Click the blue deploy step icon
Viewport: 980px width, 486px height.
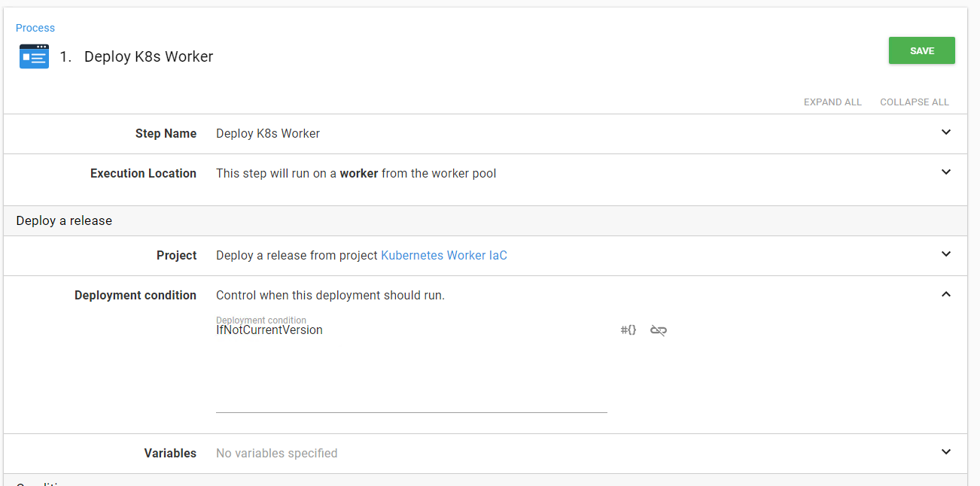tap(34, 56)
